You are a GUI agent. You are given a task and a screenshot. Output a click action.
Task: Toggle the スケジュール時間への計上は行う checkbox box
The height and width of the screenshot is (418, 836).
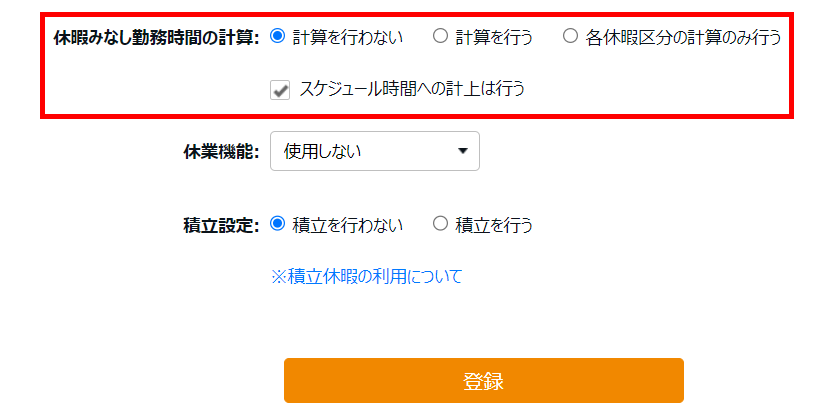[280, 89]
